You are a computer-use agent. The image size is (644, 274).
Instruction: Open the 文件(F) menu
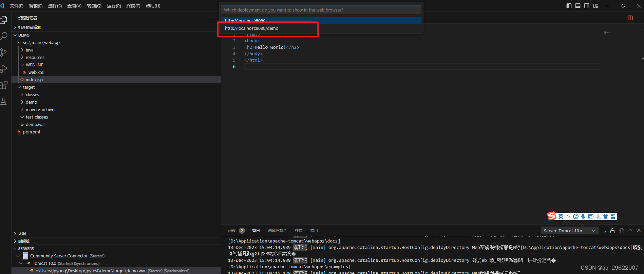(x=17, y=6)
